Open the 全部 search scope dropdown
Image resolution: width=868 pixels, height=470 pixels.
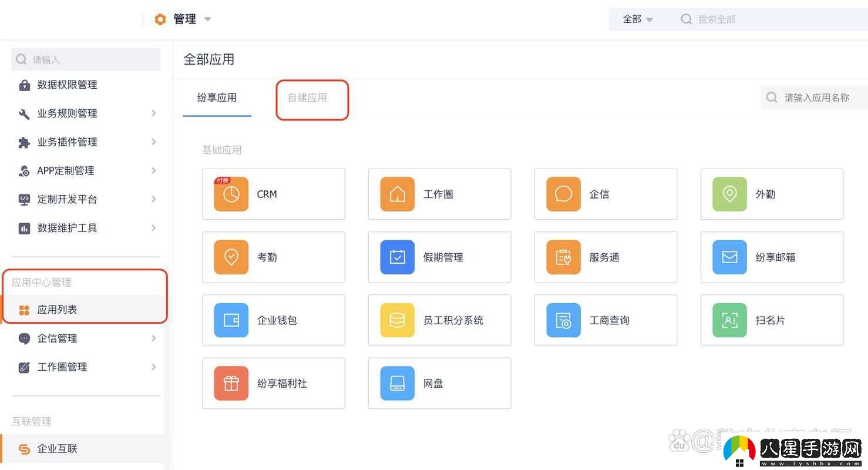pyautogui.click(x=638, y=19)
